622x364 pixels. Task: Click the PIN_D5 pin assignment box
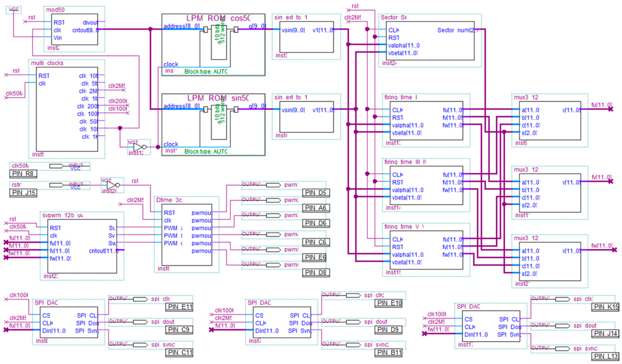(x=316, y=193)
